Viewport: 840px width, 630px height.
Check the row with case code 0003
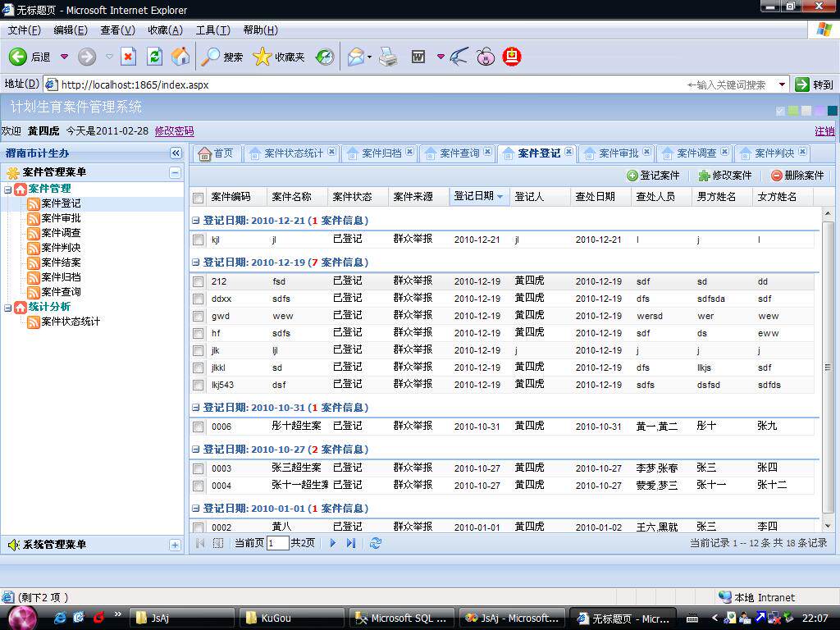point(199,468)
